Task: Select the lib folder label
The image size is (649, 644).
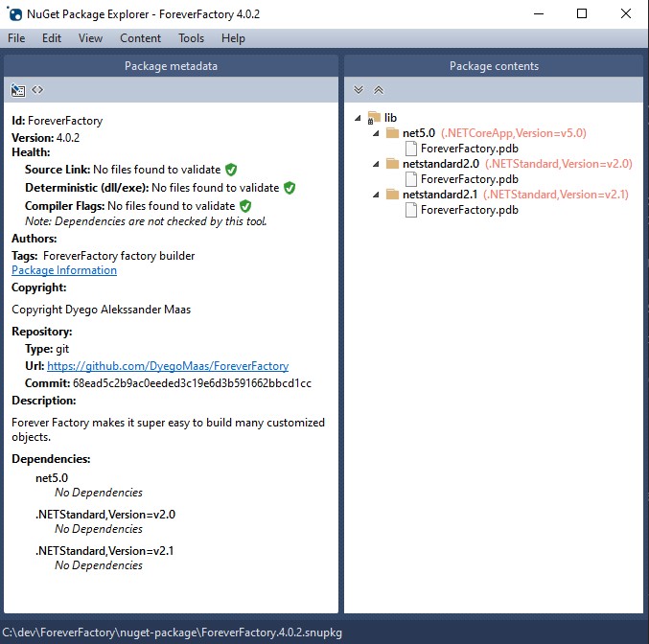Action: 390,118
